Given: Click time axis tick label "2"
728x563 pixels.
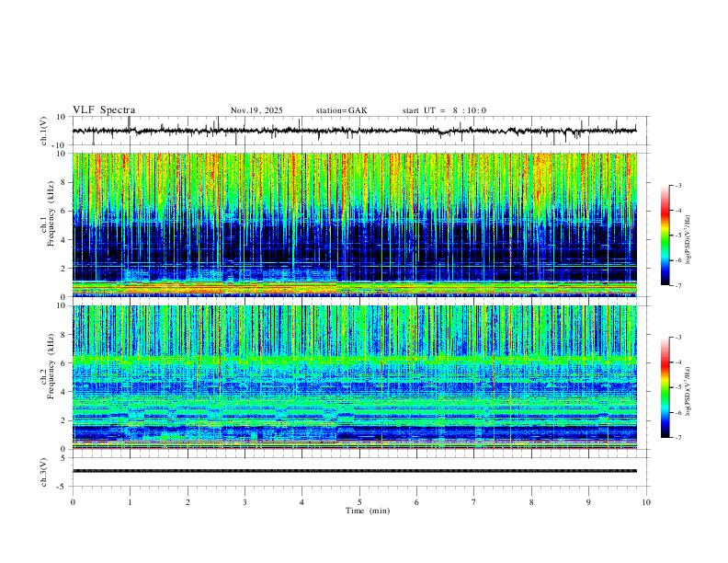Looking at the screenshot, I should tap(188, 502).
